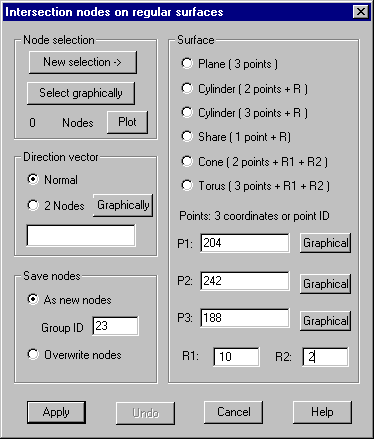Select Plane ( 3 points ) surface

tap(230, 64)
